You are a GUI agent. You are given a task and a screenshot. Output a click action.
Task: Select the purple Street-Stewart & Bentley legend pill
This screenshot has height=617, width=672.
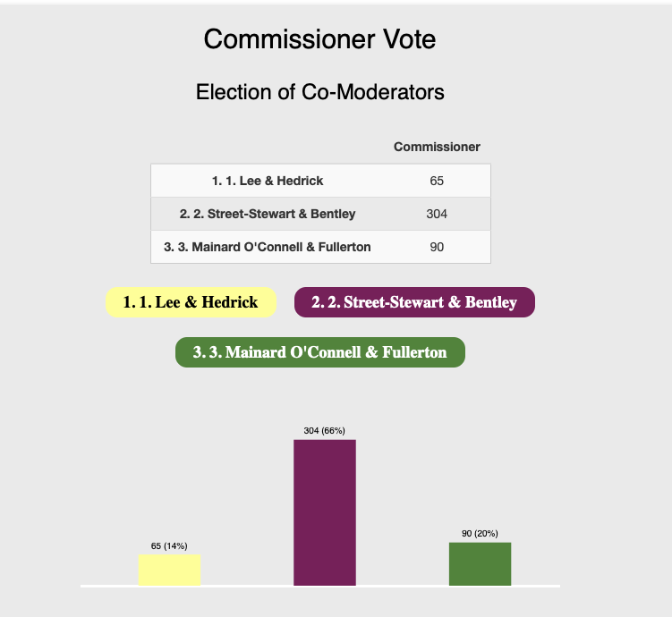coord(414,302)
